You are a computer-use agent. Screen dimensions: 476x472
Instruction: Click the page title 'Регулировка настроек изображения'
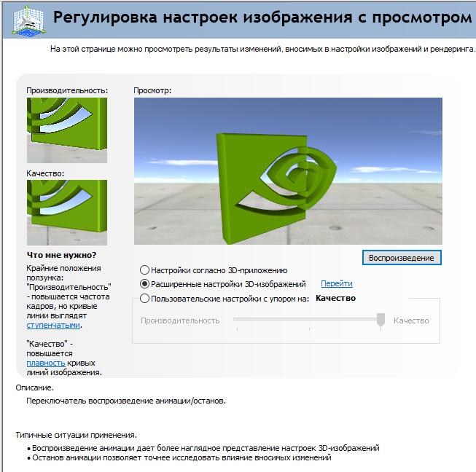pyautogui.click(x=262, y=17)
